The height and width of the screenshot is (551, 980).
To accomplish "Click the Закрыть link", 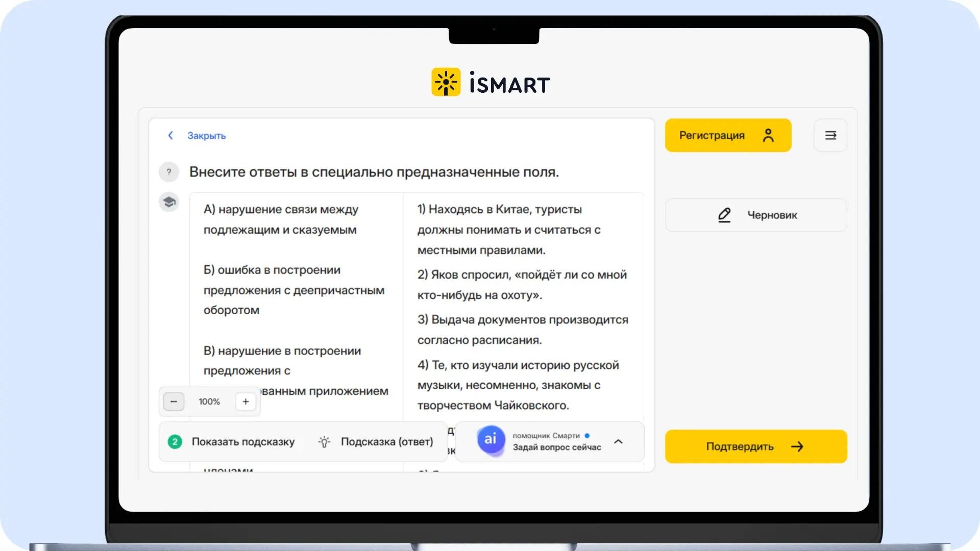I will coord(206,136).
